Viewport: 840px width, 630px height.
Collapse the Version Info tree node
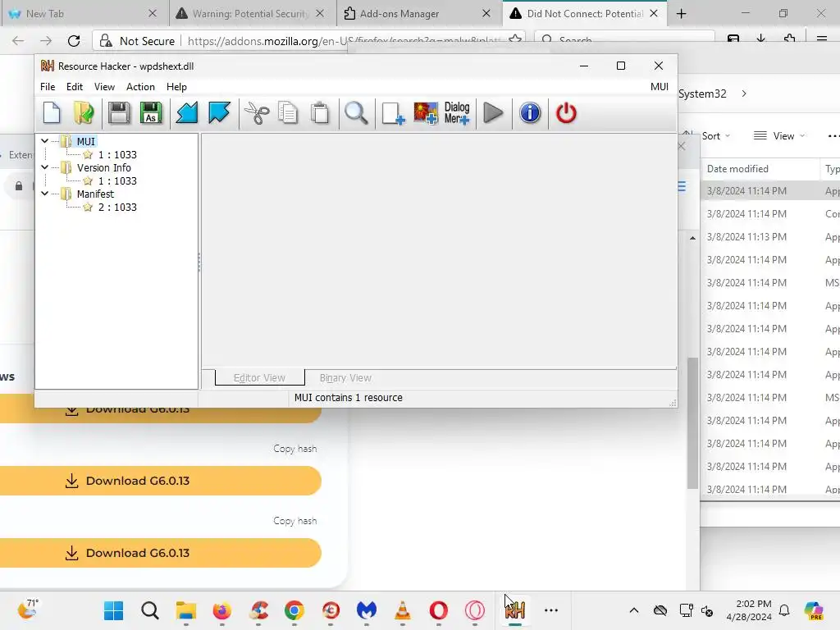(x=45, y=167)
